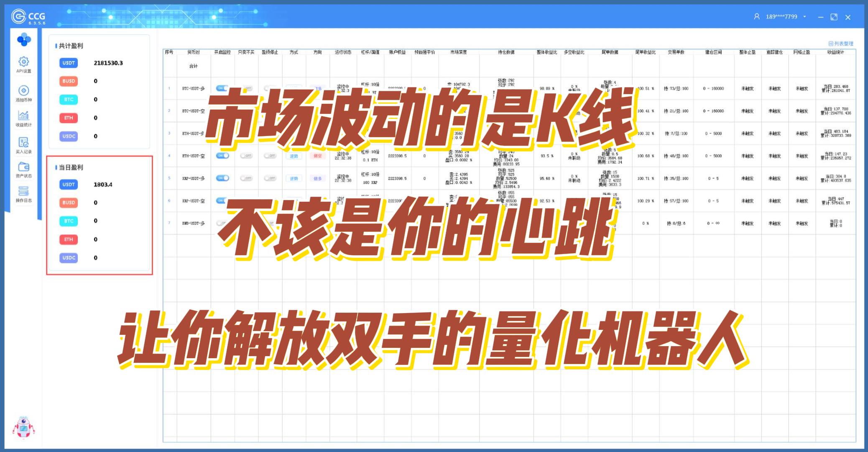Toggle 盈损停止 switch for ETH-USDT-空 row
Viewport: 868px width, 452px height.
pyautogui.click(x=270, y=156)
